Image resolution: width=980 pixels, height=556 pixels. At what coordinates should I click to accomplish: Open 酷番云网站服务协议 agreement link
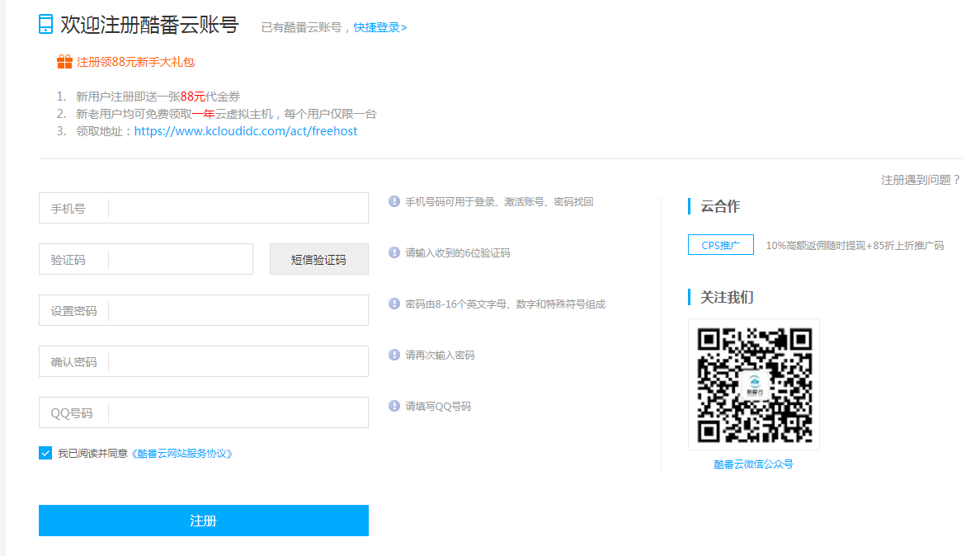(x=181, y=454)
